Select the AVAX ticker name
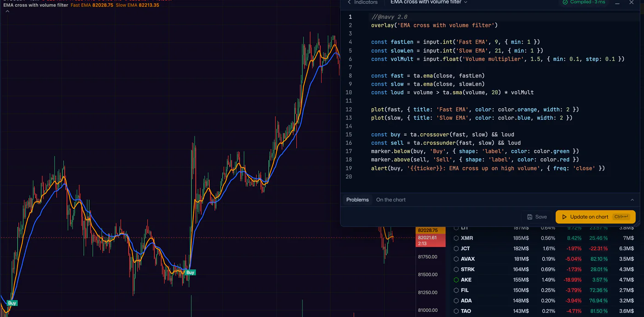This screenshot has width=644, height=317. click(x=468, y=259)
